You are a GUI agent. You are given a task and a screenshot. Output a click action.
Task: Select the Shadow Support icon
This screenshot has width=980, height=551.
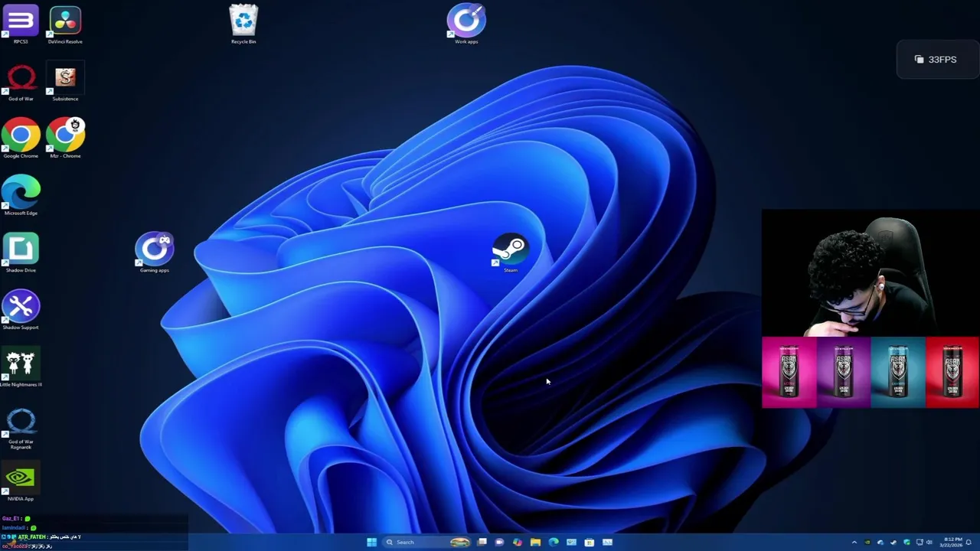21,310
